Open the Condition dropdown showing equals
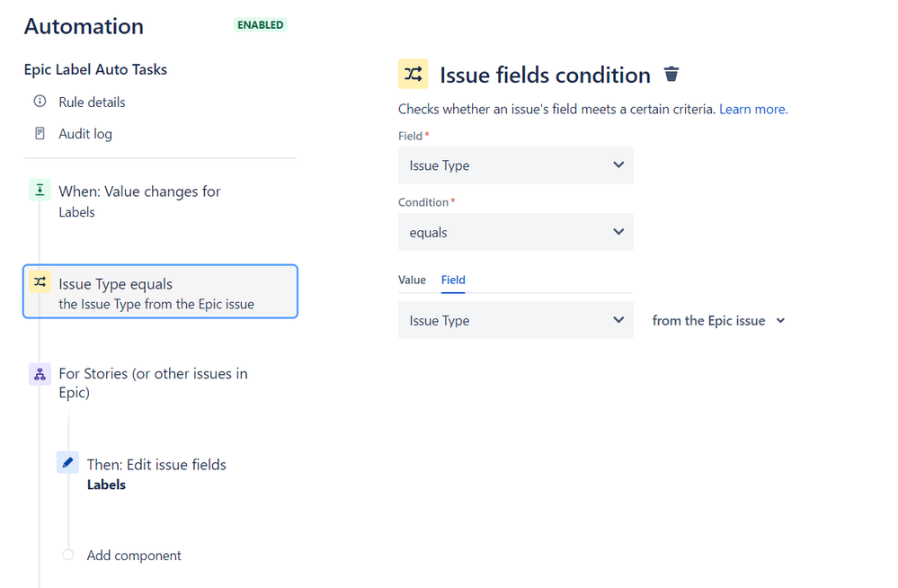898x588 pixels. (515, 232)
